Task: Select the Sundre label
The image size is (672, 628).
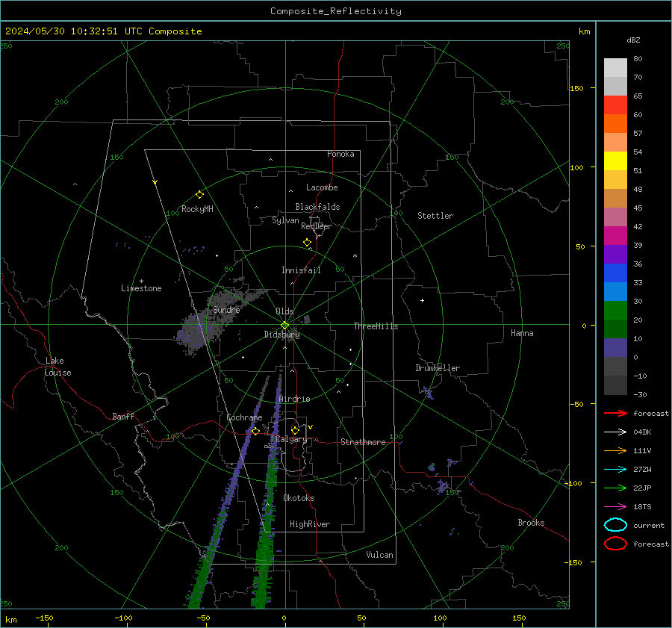Action: pos(226,309)
